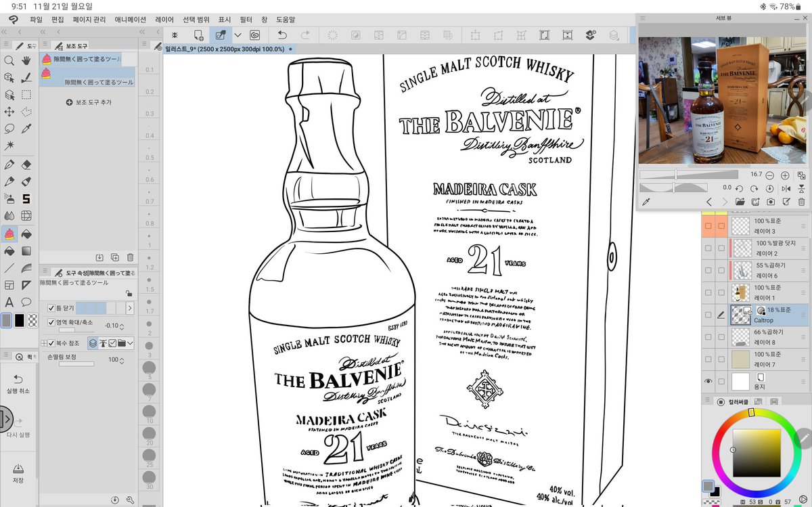Viewport: 812px width, 507px height.
Task: Open the 파일 menu
Action: (x=36, y=20)
